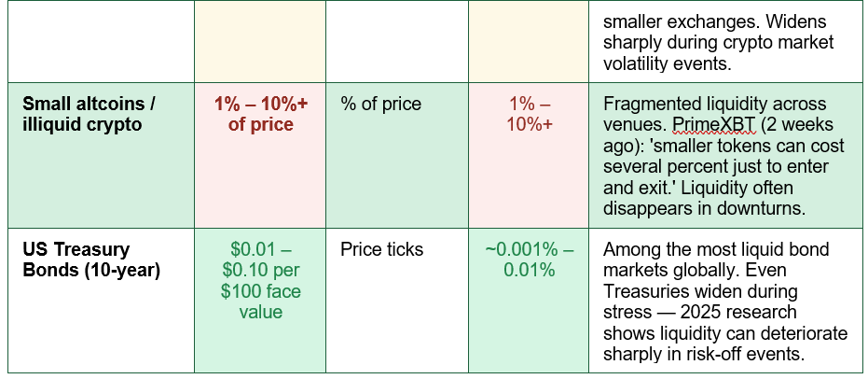Click the '$0.01 – $0.10 per $100 face value' cell
Viewport: 868px width, 379px height.
[260, 300]
